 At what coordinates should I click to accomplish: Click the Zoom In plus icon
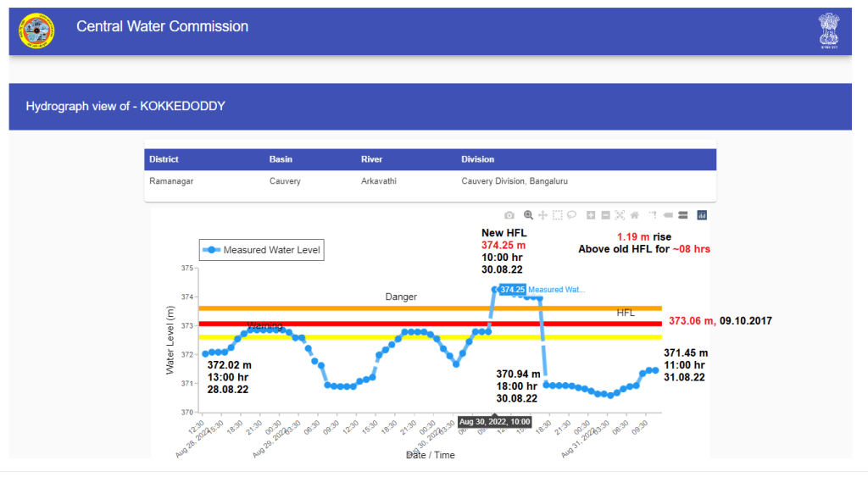tap(591, 215)
